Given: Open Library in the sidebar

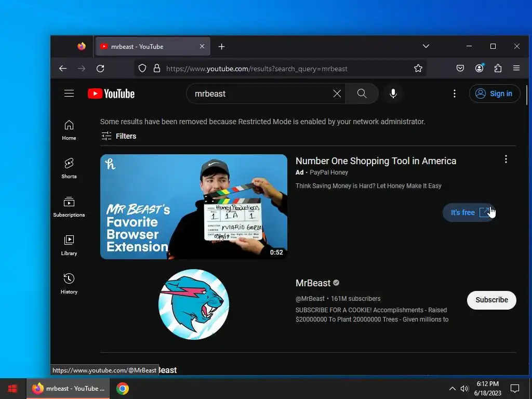Looking at the screenshot, I should click(x=69, y=245).
